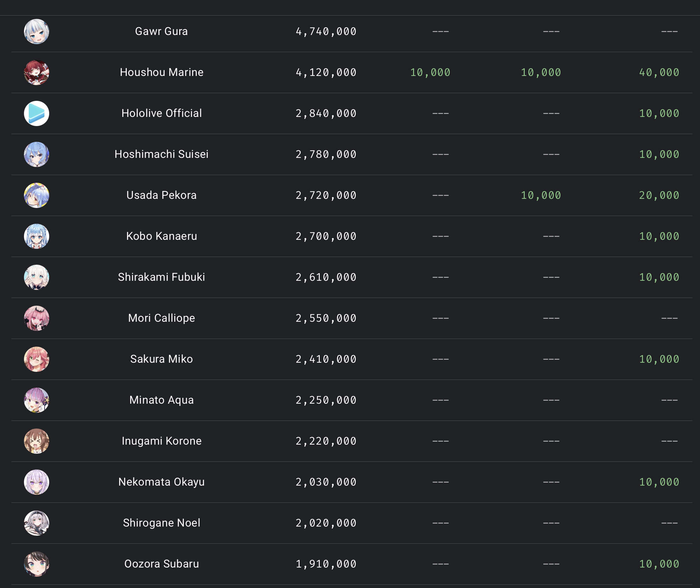Click Gawr Gura's 4,740,000 subscriber count
This screenshot has width=700, height=588.
point(326,31)
